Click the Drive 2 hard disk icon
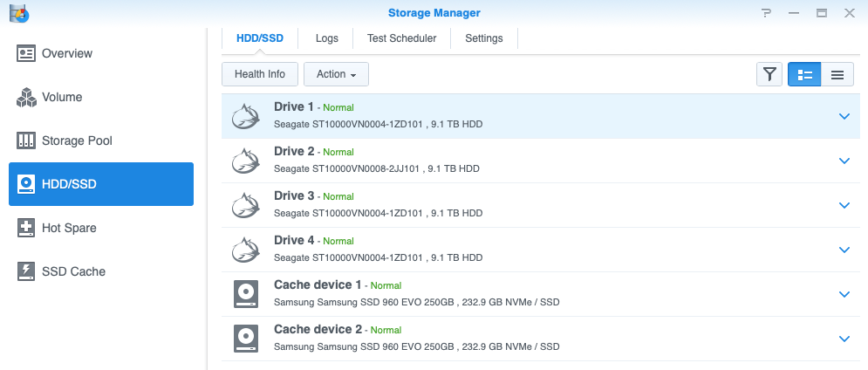Viewport: 868px width, 370px height. coord(245,161)
